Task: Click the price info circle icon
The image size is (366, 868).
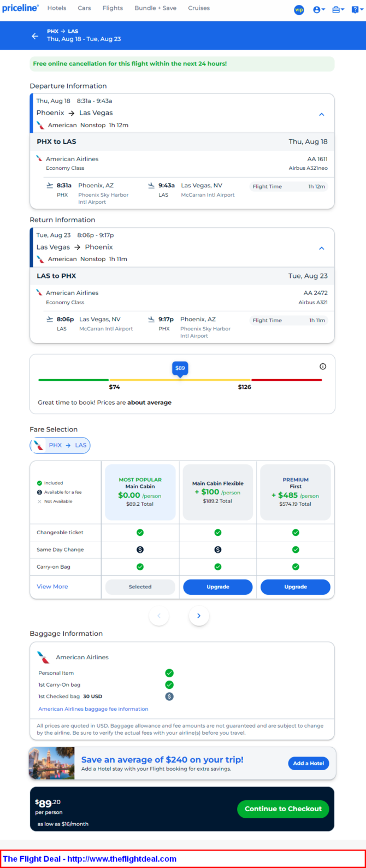Action: pyautogui.click(x=323, y=367)
